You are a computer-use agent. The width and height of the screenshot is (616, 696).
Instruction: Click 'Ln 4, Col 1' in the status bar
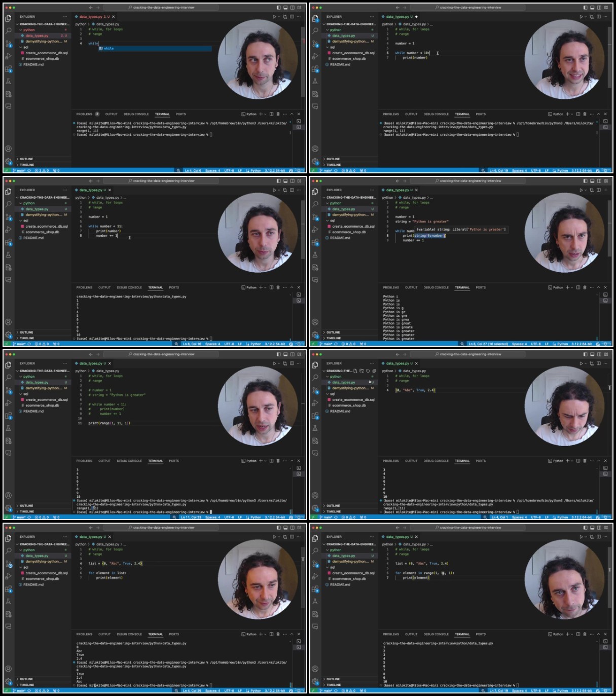click(499, 517)
